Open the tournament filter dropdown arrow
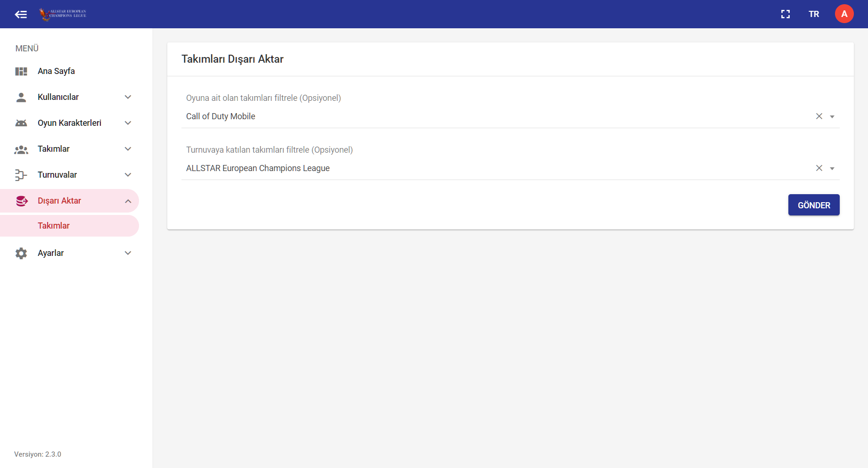 click(x=832, y=169)
